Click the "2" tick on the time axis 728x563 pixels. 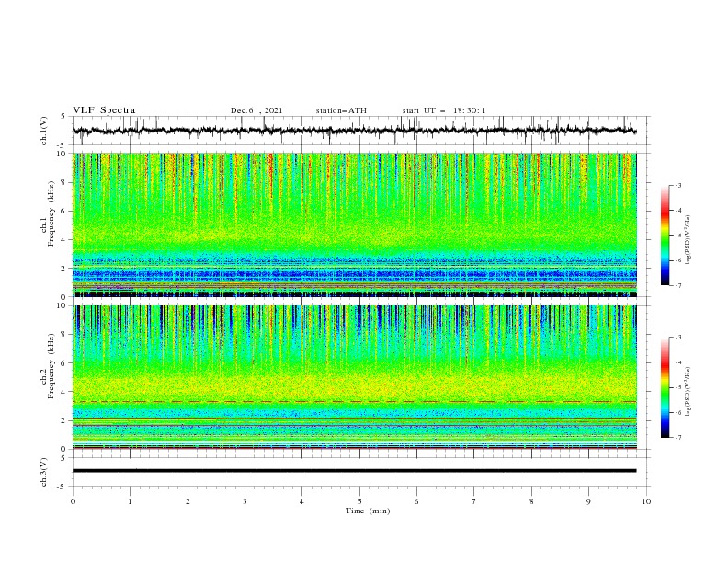(188, 501)
